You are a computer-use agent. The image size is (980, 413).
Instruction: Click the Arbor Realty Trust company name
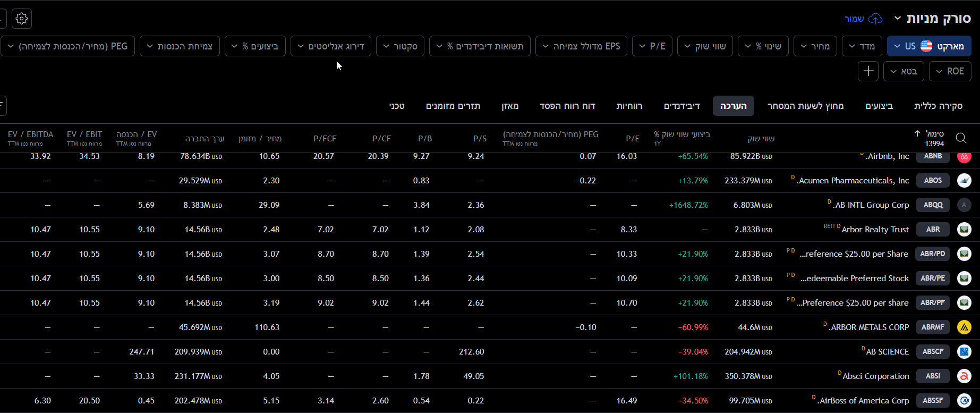[x=875, y=230]
